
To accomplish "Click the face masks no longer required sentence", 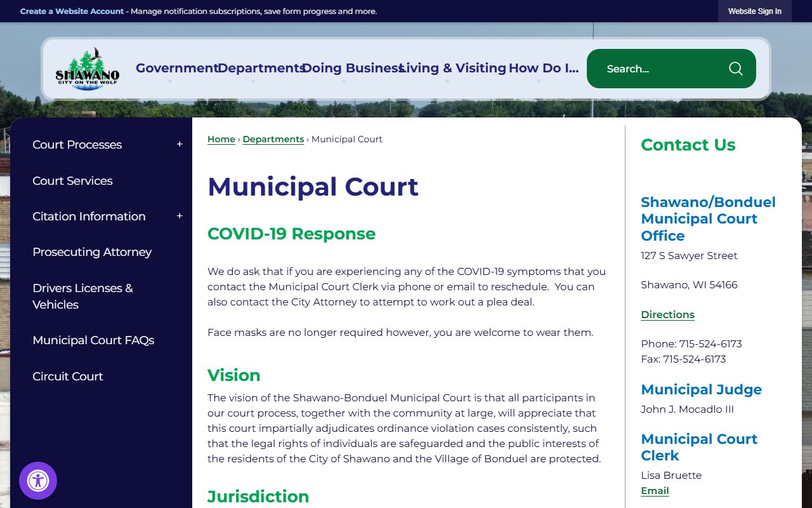I will (x=400, y=332).
